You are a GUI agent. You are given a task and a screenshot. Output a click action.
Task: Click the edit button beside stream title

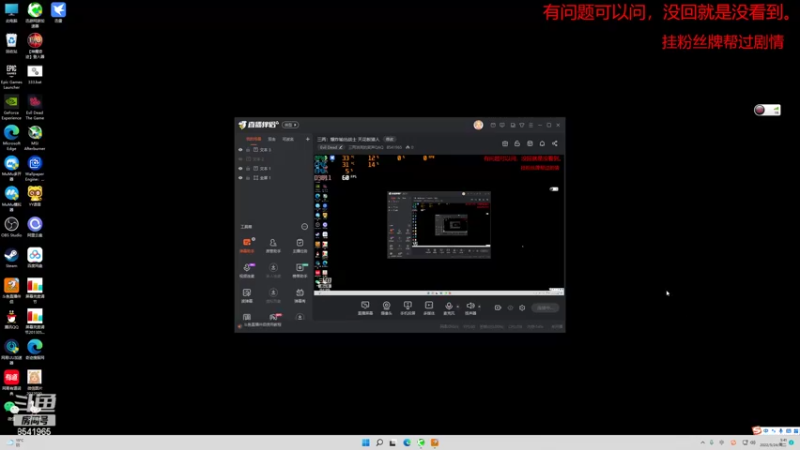click(390, 139)
